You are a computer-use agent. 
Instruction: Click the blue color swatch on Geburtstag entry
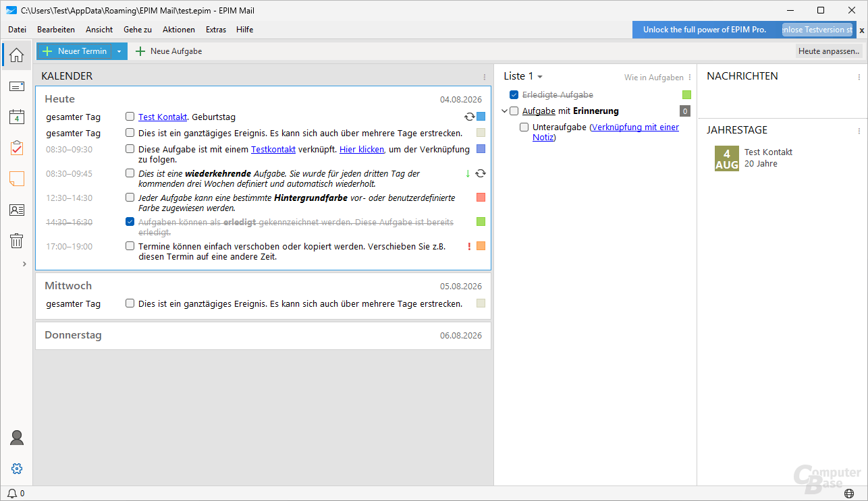tap(481, 117)
